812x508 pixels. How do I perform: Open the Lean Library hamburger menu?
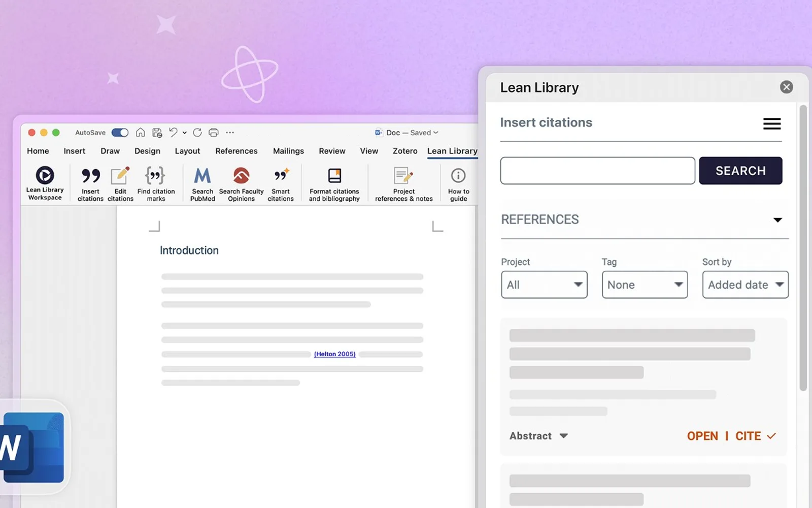pos(772,123)
